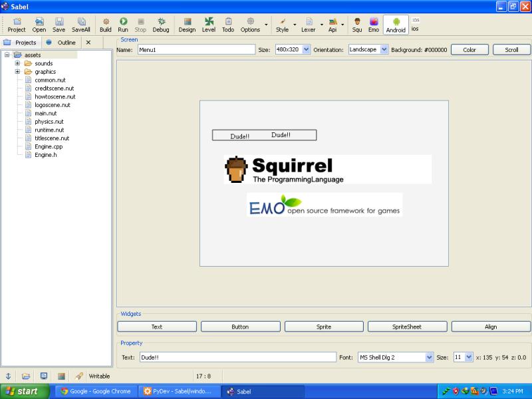This screenshot has height=399, width=532.
Task: Select the Android target icon
Action: coord(396,25)
